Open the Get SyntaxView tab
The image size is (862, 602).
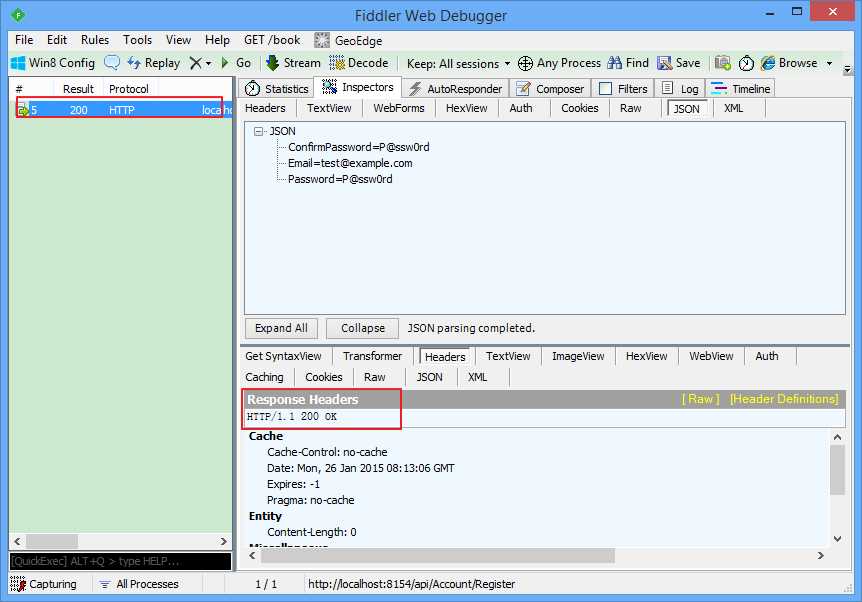(x=283, y=356)
